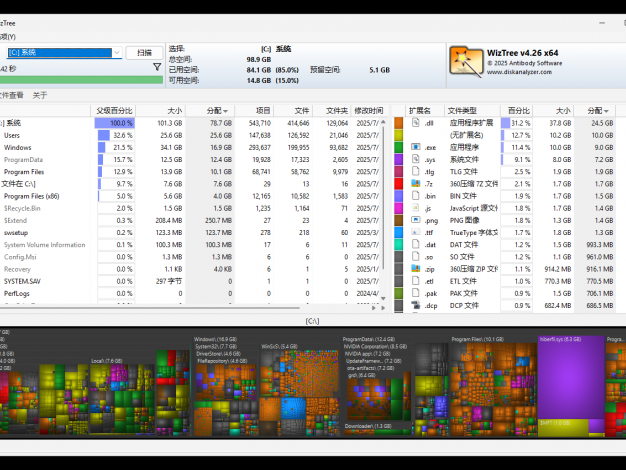Click the .7z archive file icon
The image size is (626, 470).
416,184
